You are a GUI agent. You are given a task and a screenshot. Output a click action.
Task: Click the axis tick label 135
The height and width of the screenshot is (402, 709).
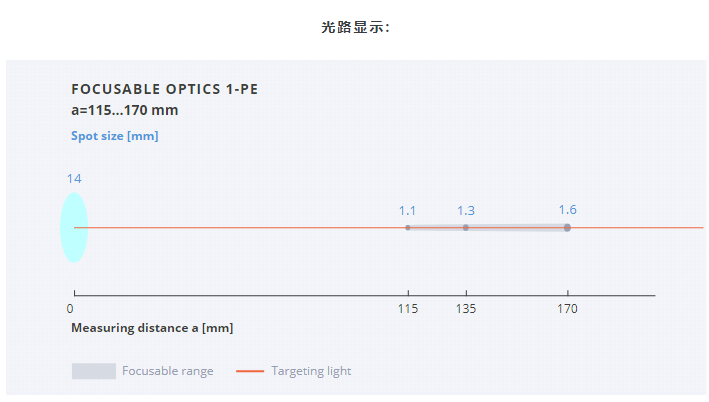point(466,309)
